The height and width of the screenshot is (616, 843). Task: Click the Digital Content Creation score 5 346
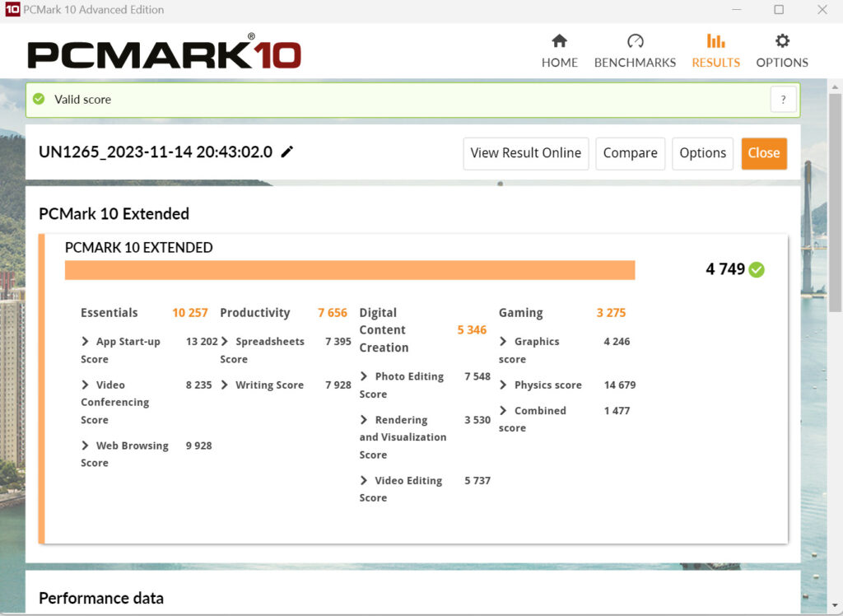[472, 329]
